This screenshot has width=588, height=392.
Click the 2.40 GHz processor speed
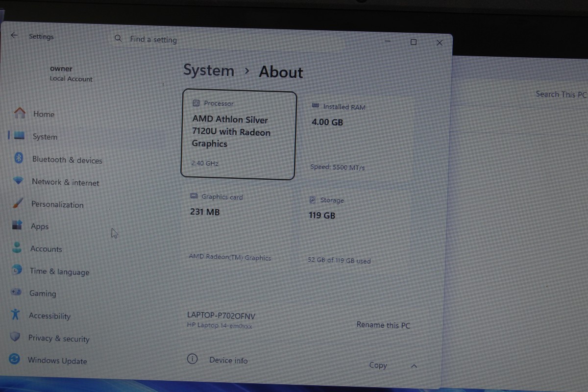[x=205, y=163]
